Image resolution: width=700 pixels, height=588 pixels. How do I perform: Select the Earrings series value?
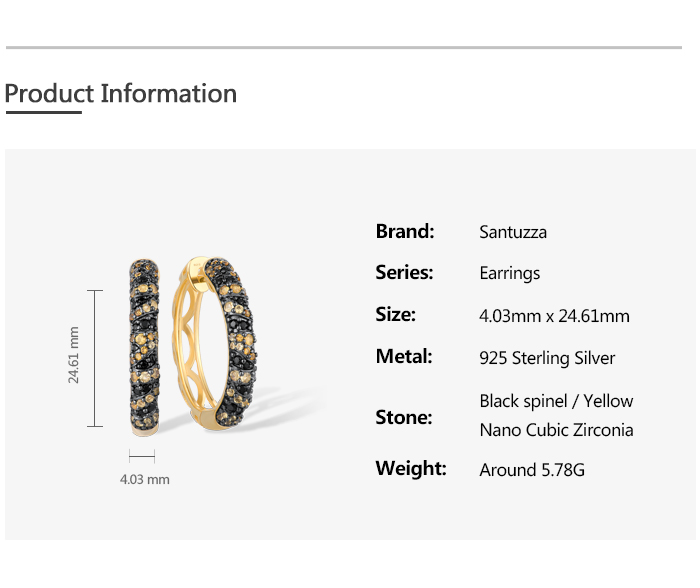pos(510,274)
